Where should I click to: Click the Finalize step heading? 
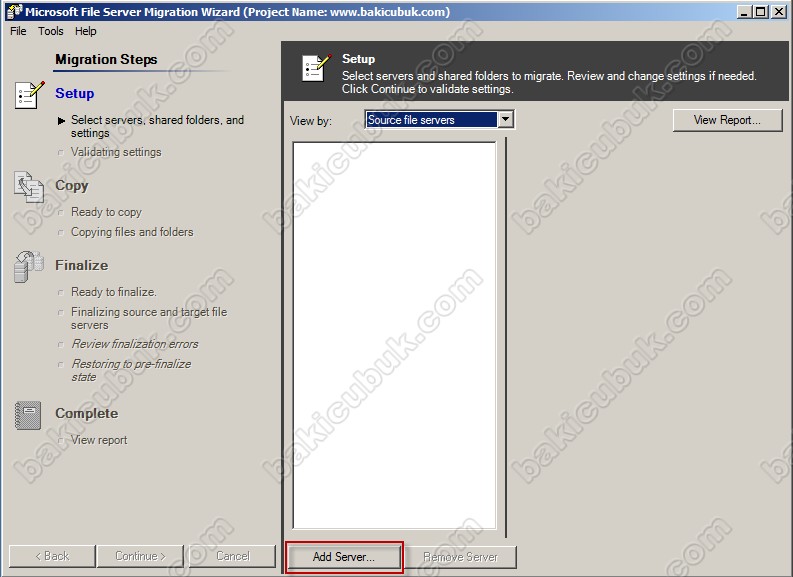[x=81, y=265]
